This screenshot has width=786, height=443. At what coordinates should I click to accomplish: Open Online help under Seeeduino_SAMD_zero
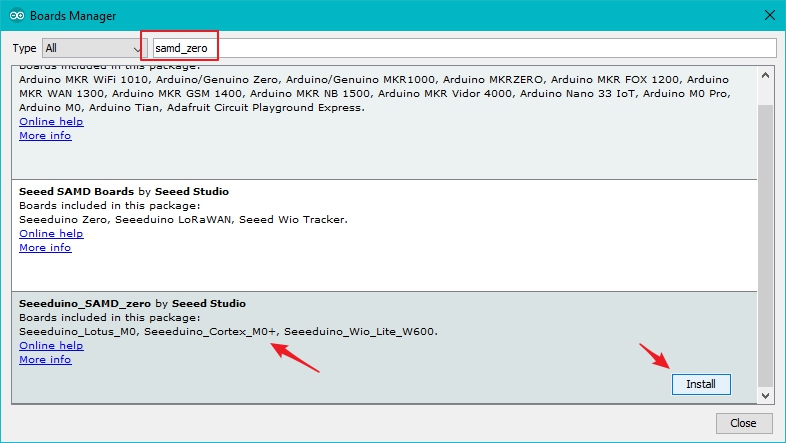click(x=51, y=346)
